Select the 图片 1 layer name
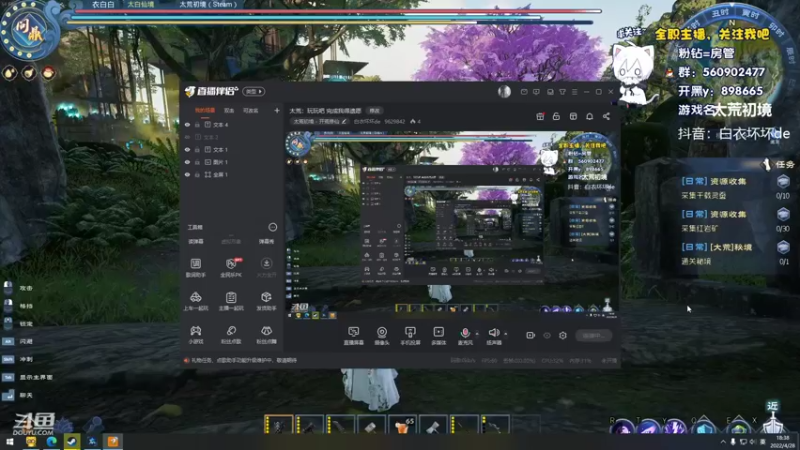Screen dimensions: 800x450 coord(220,162)
